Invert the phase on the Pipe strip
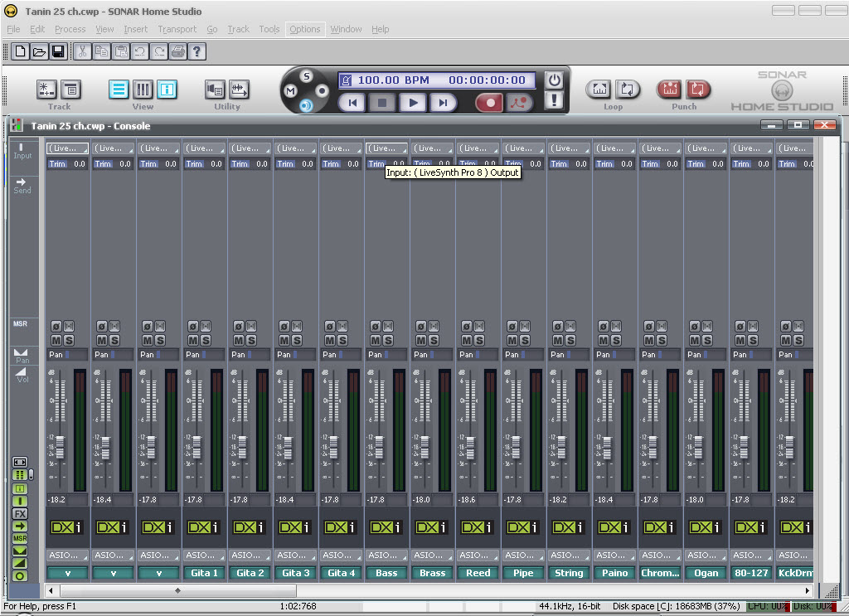Viewport: 849px width, 616px height. click(x=512, y=327)
